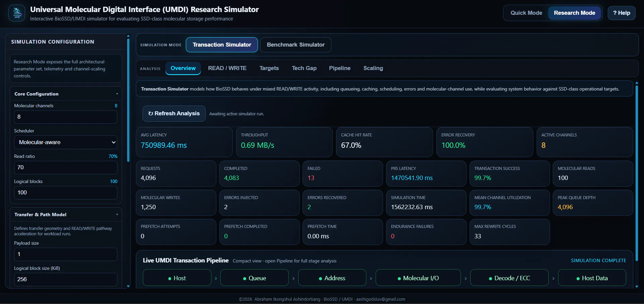Click the SIMULATION COMPLETE status label
The image size is (644, 304).
(x=598, y=260)
